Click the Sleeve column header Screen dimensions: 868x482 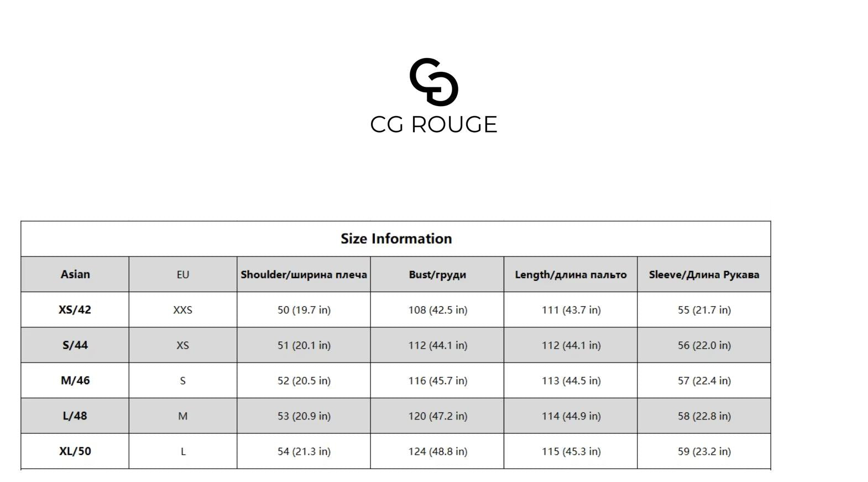[704, 275]
